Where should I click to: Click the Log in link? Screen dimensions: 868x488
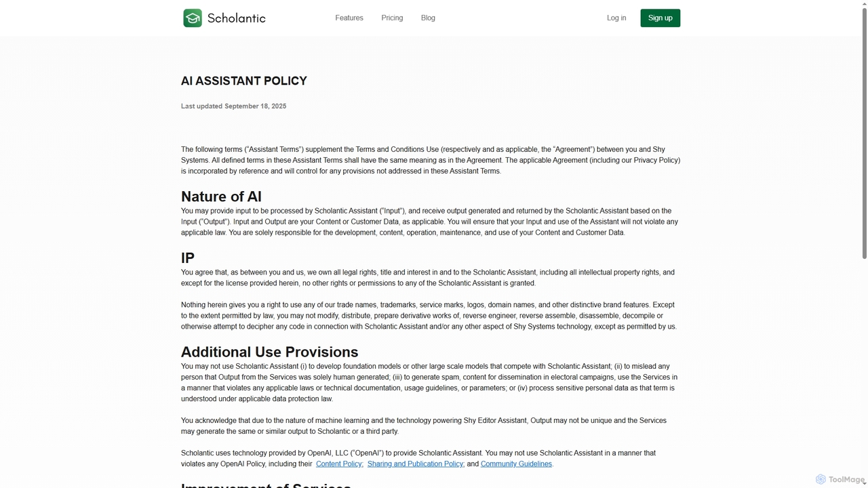pos(616,18)
